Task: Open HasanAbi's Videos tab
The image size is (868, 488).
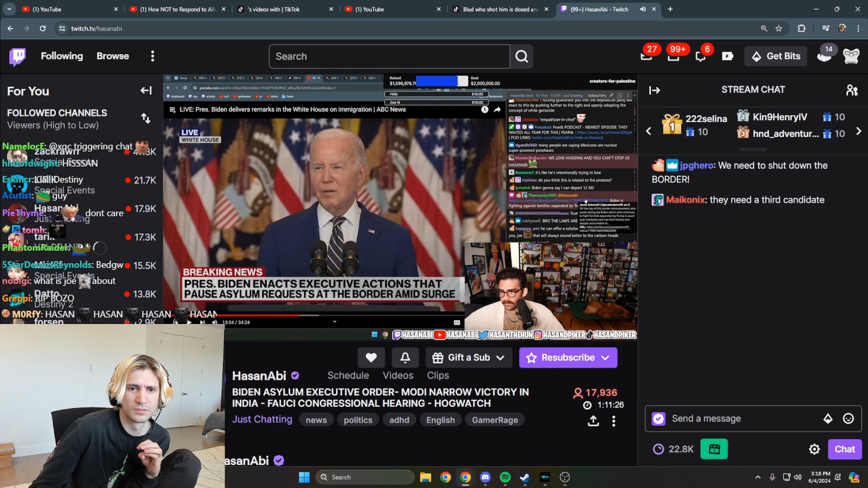Action: 398,375
